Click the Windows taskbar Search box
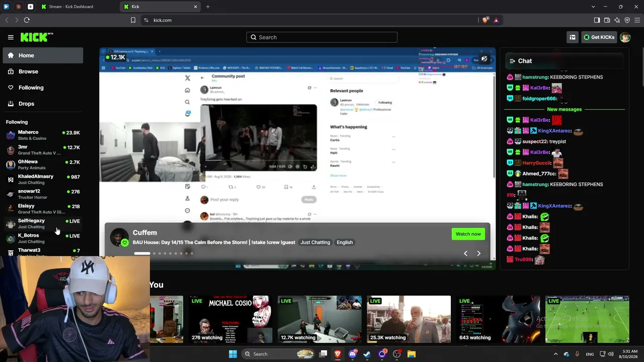 coord(279,354)
